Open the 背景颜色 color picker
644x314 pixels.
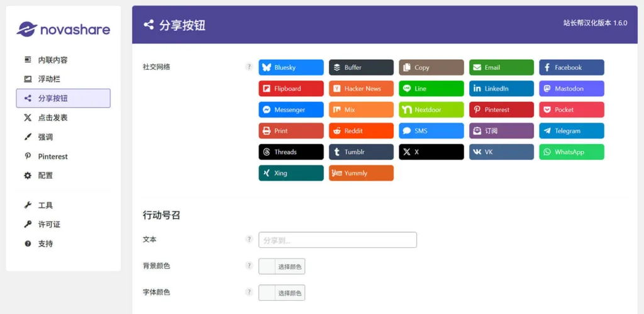(282, 266)
